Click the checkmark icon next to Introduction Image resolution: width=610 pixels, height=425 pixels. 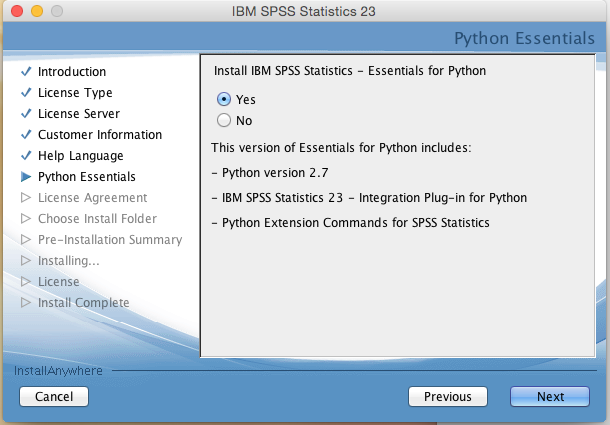tap(26, 72)
